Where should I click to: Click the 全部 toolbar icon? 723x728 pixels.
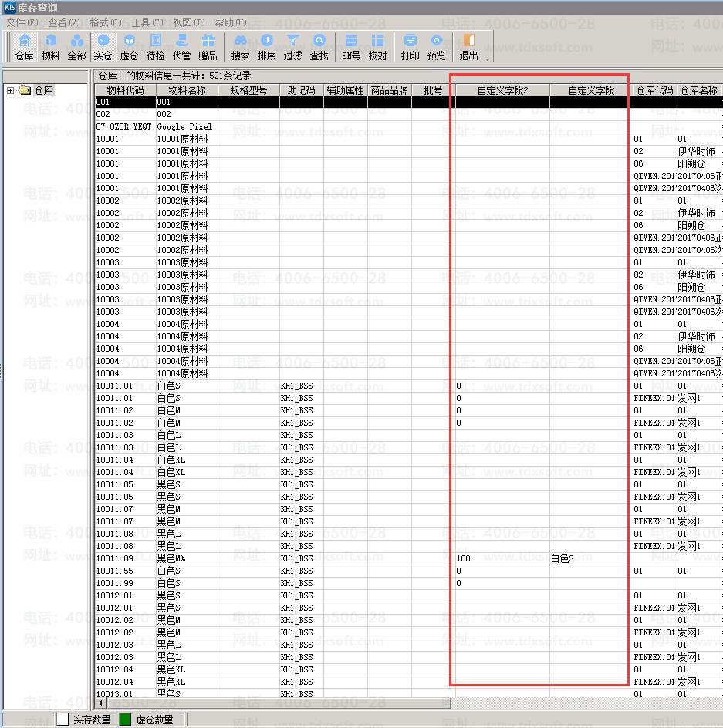coord(76,46)
